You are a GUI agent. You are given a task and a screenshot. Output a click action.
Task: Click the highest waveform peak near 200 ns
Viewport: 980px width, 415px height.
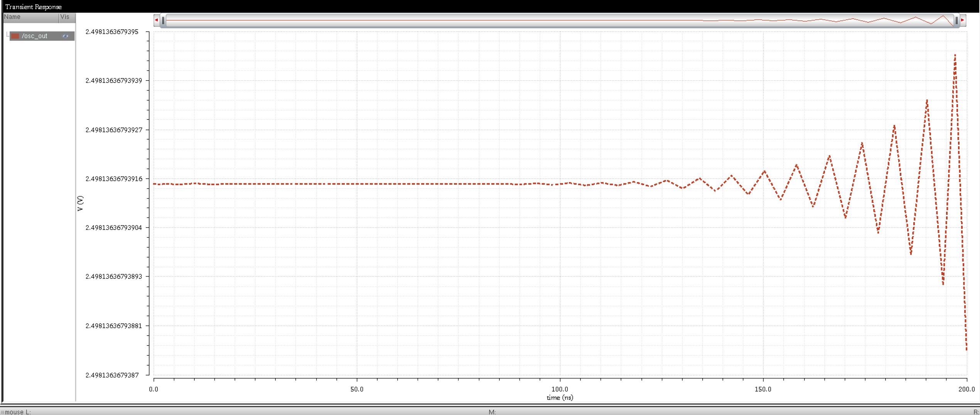955,56
